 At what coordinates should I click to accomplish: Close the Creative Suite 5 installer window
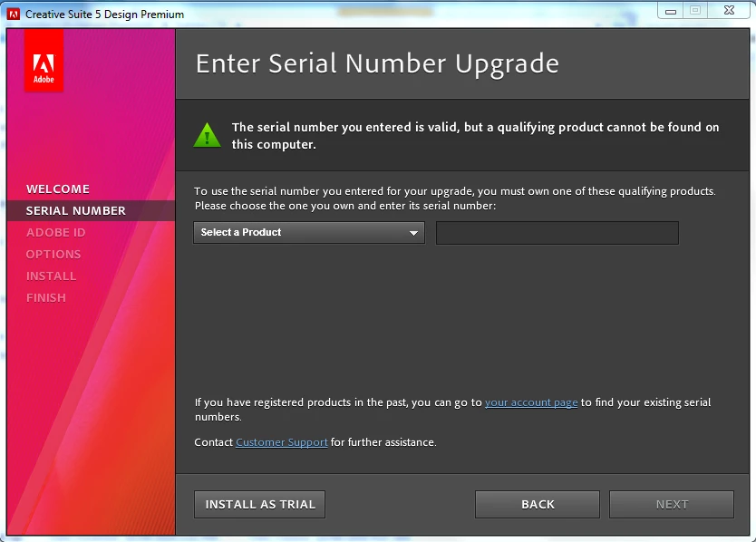tap(730, 11)
